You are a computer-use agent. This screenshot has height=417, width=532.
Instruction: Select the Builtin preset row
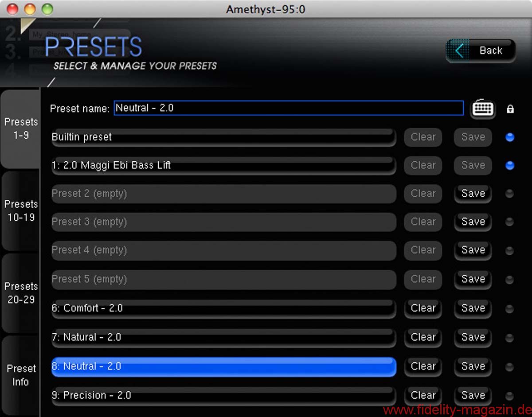[224, 137]
